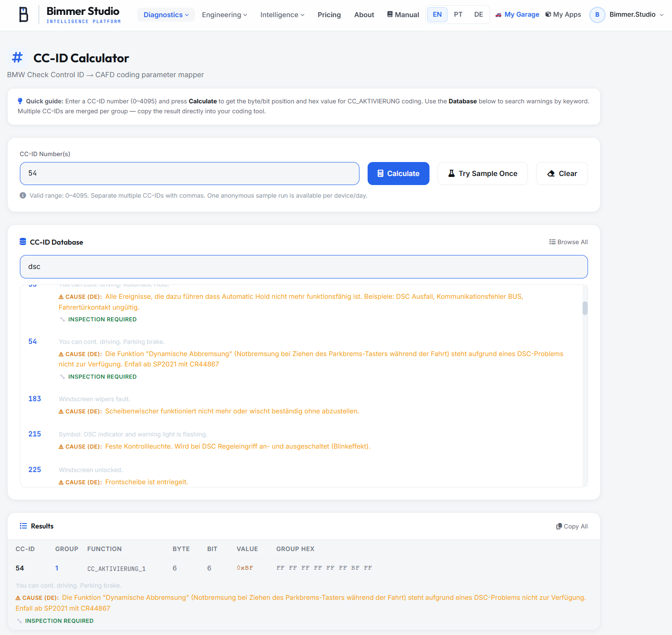Clear the CC-ID input
Image resolution: width=672 pixels, height=635 pixels.
562,173
